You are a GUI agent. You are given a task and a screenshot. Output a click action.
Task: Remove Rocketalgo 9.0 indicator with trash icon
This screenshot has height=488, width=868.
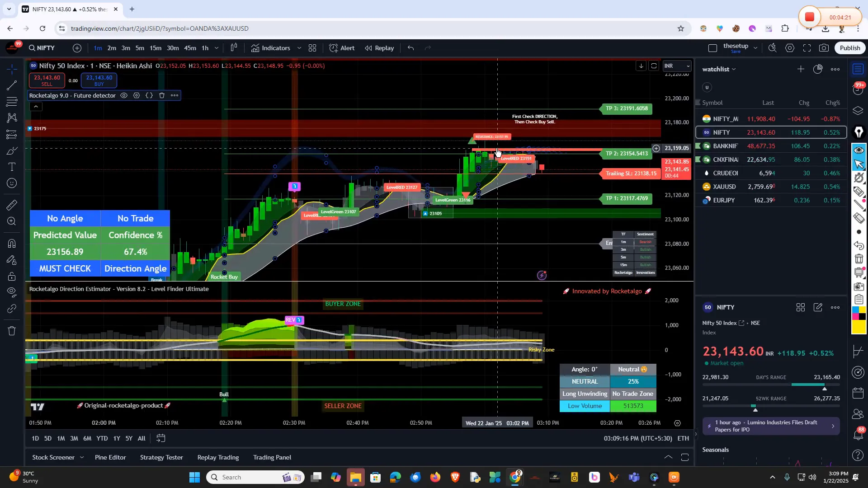162,95
